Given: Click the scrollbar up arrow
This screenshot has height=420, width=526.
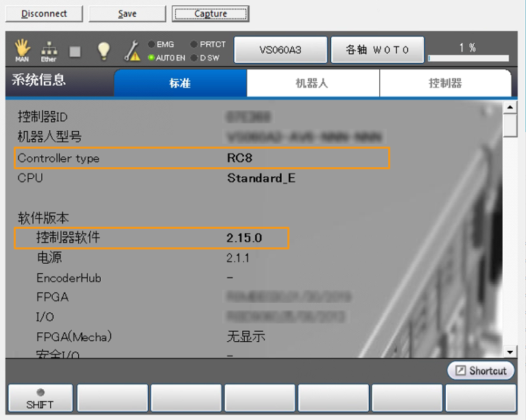Looking at the screenshot, I should pyautogui.click(x=510, y=108).
